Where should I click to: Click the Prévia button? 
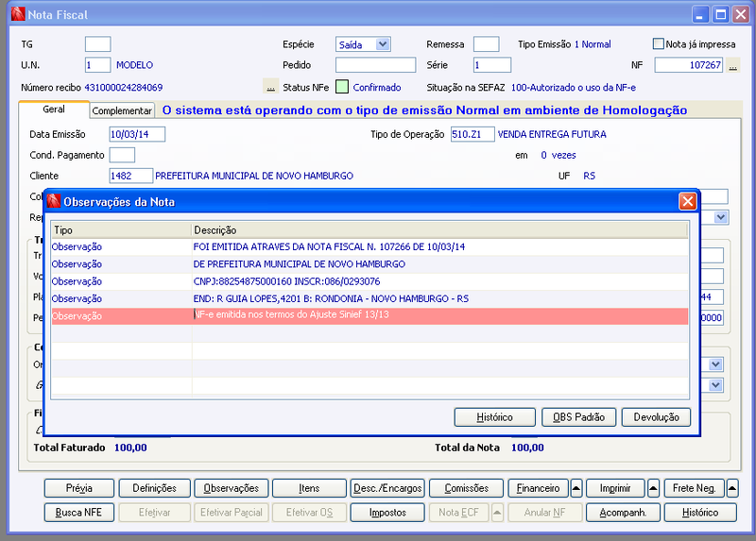point(79,488)
